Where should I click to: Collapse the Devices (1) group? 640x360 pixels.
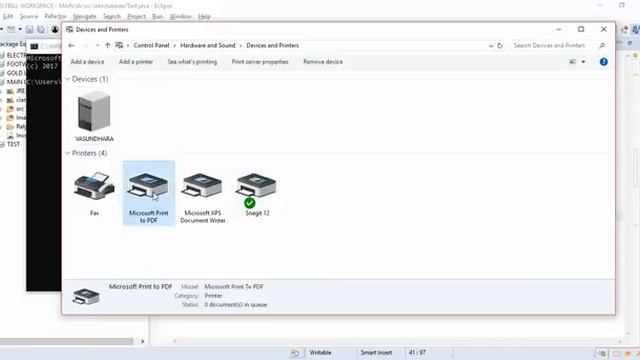(x=68, y=79)
